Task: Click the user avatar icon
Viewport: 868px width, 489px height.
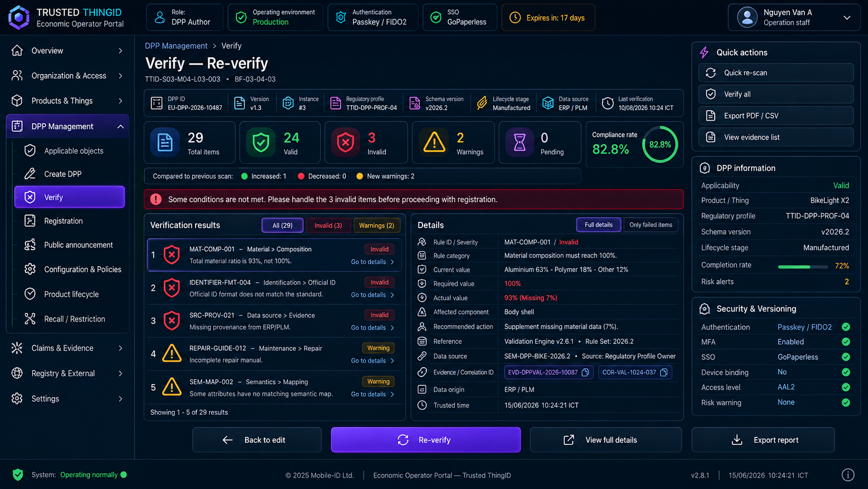Action: coord(747,17)
